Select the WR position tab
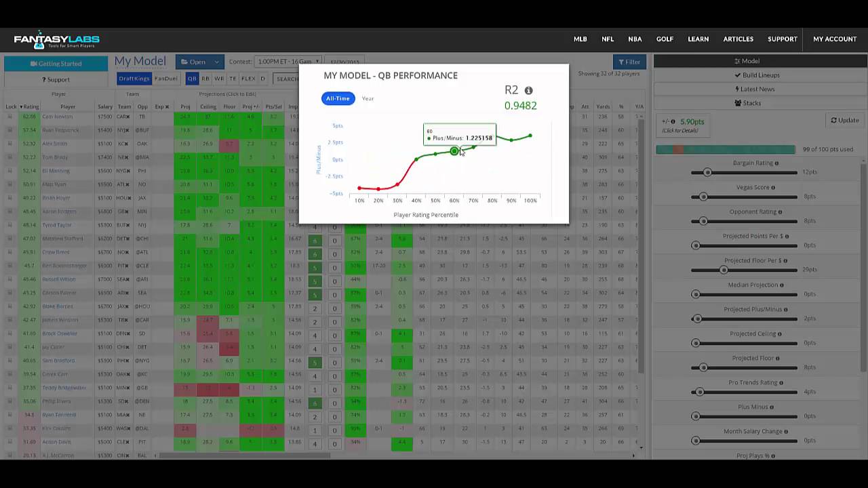868x488 pixels. point(219,79)
